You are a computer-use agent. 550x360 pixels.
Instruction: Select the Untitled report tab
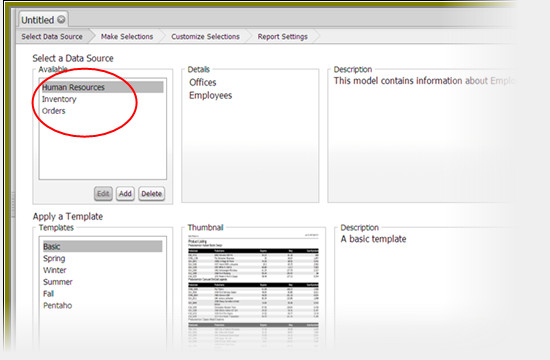click(43, 20)
